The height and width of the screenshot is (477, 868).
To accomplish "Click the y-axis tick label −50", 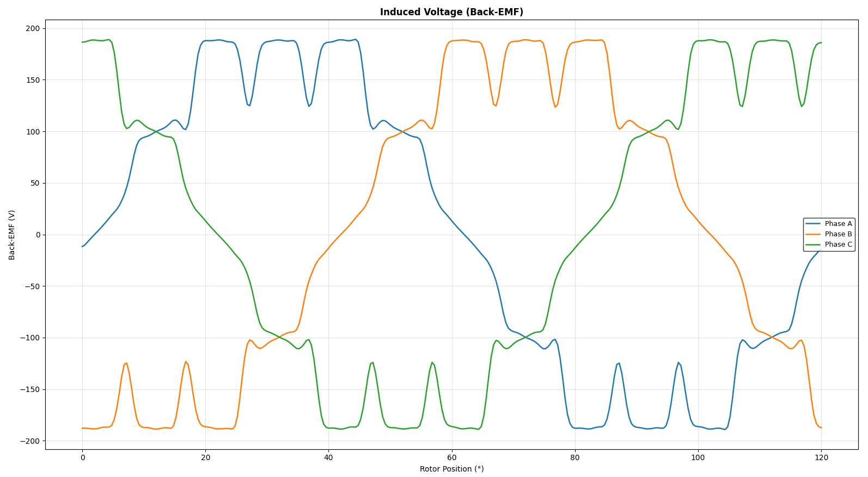I will (33, 286).
